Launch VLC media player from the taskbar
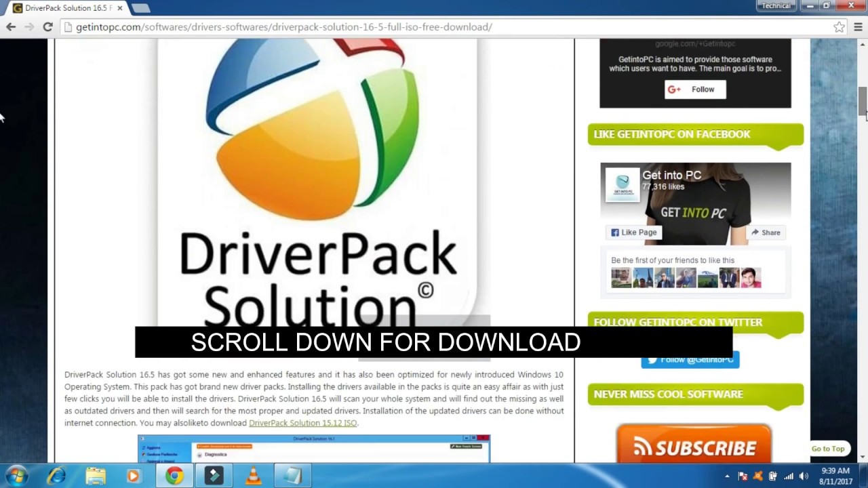868x488 pixels. tap(253, 476)
